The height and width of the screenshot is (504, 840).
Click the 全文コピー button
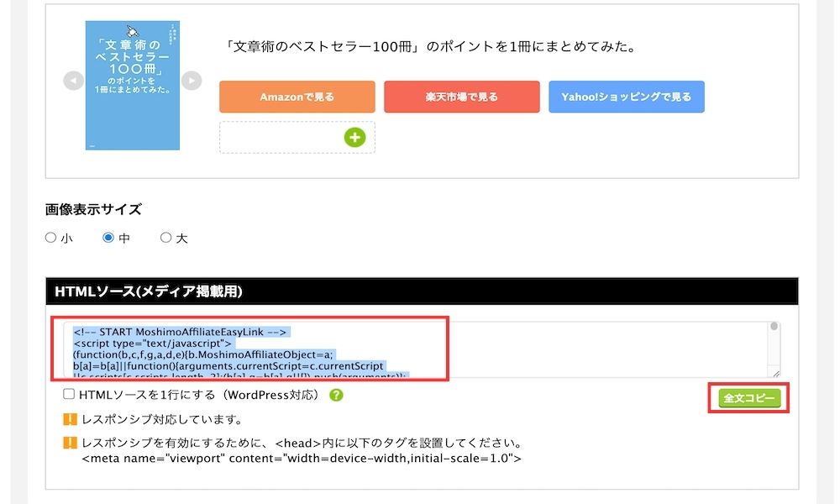coord(749,398)
